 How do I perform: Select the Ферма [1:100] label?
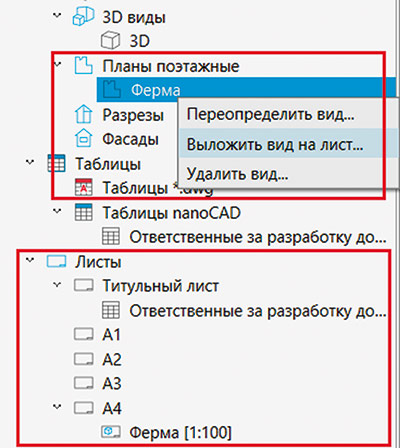coord(180,433)
